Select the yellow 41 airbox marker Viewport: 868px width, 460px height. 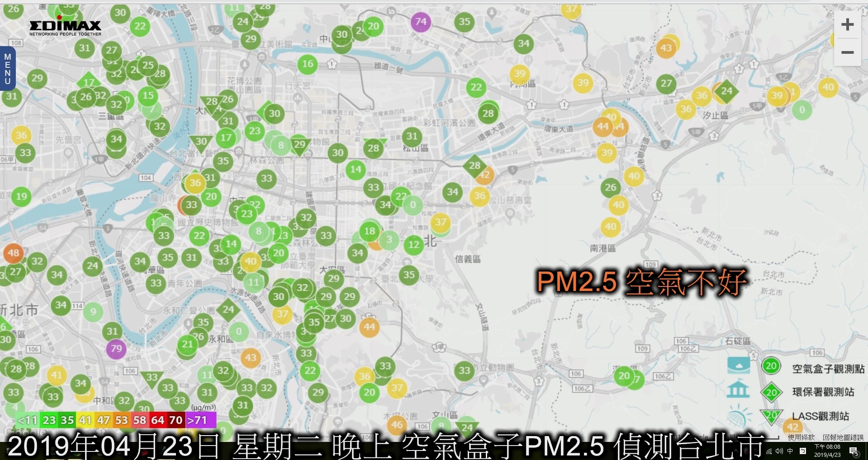point(57,375)
